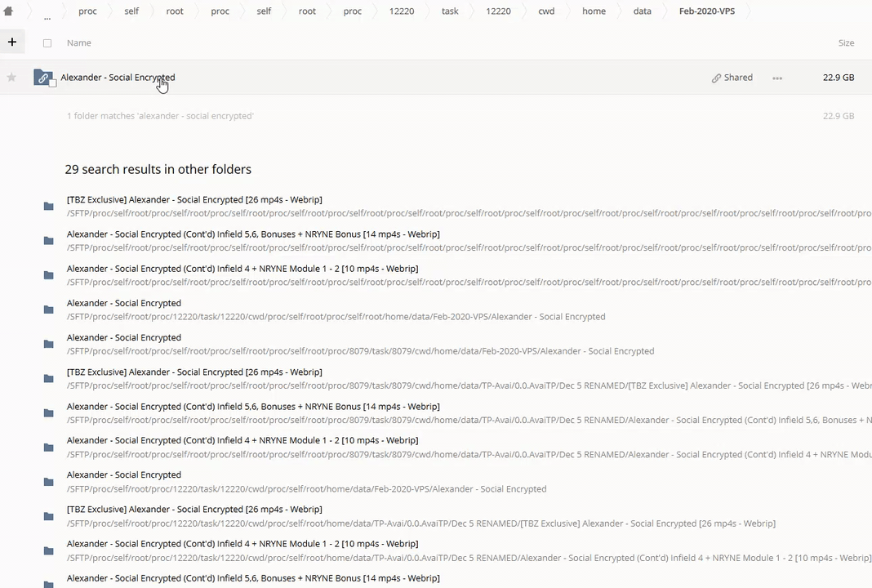Click the folder icon of the result with the 8079 Feb-2020-VPS path
This screenshot has width=872, height=588.
49,344
